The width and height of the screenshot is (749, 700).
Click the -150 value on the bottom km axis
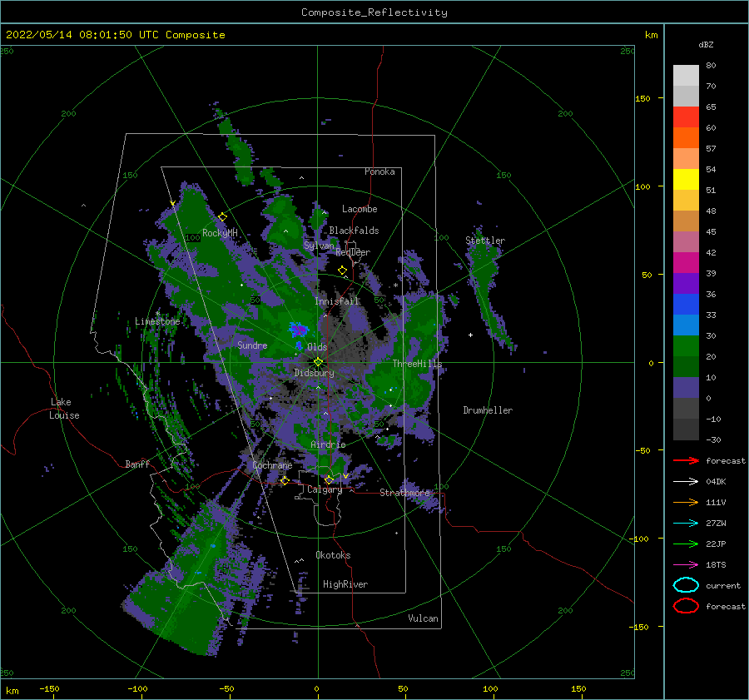49,688
